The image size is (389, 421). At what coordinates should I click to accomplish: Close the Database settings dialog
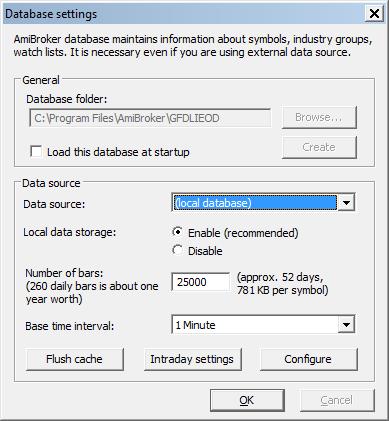374,14
